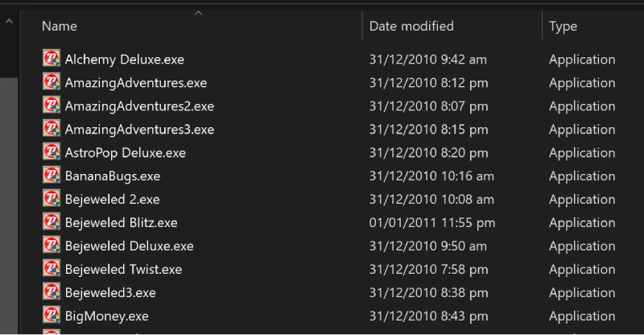Click the sort arrow above Name column
Viewport: 644px width, 335px height.
pyautogui.click(x=198, y=13)
